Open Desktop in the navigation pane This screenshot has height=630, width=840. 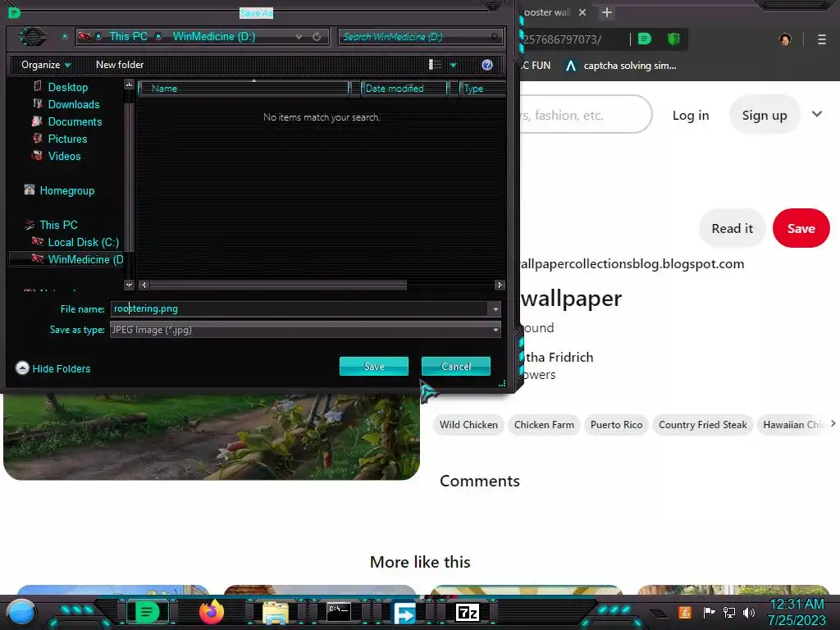click(x=67, y=87)
